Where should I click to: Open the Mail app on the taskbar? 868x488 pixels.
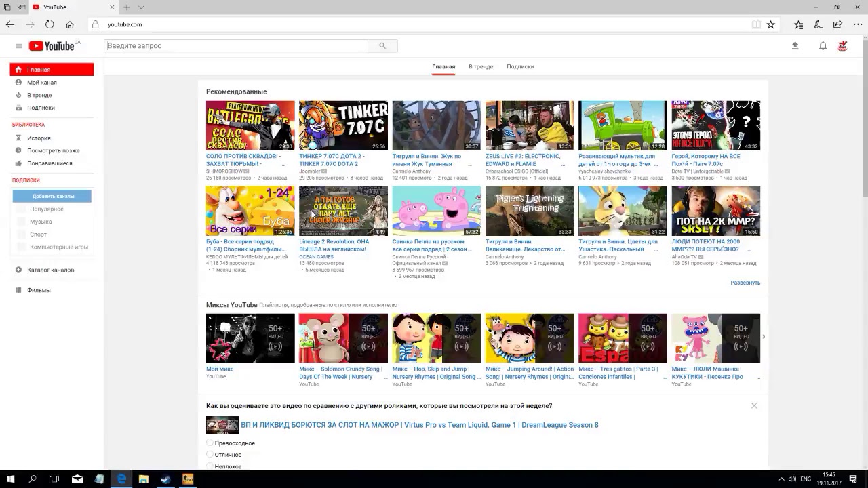coord(77,479)
